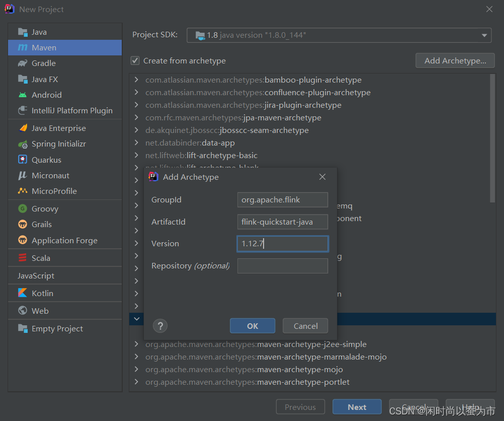Click the Next button
This screenshot has width=504, height=421.
tap(357, 407)
